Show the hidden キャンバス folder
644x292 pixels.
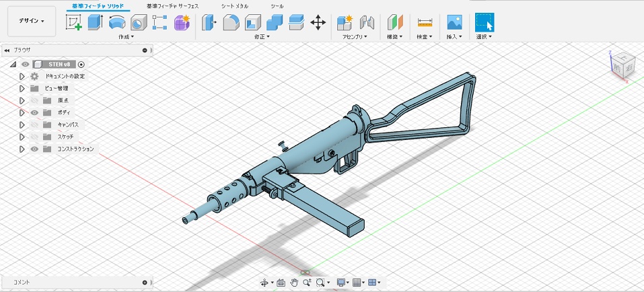pos(34,124)
